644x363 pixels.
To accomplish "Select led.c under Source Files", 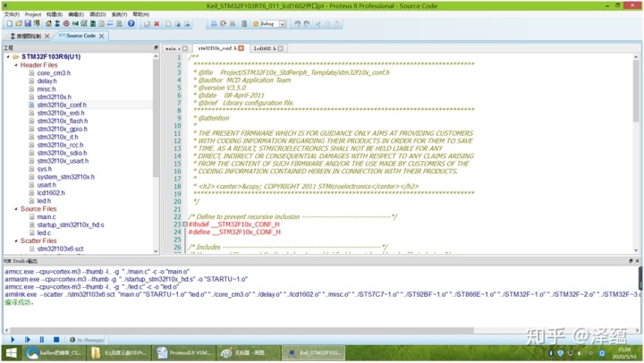I will 44,232.
